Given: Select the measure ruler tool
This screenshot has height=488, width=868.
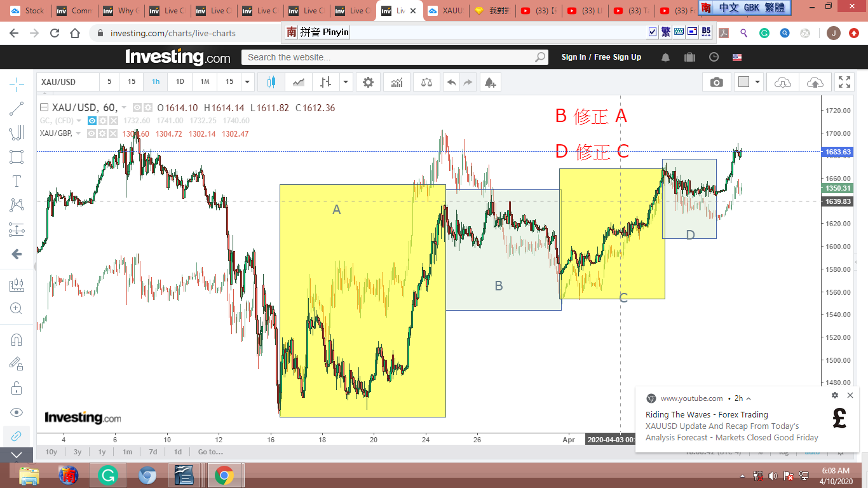Looking at the screenshot, I should click(17, 285).
